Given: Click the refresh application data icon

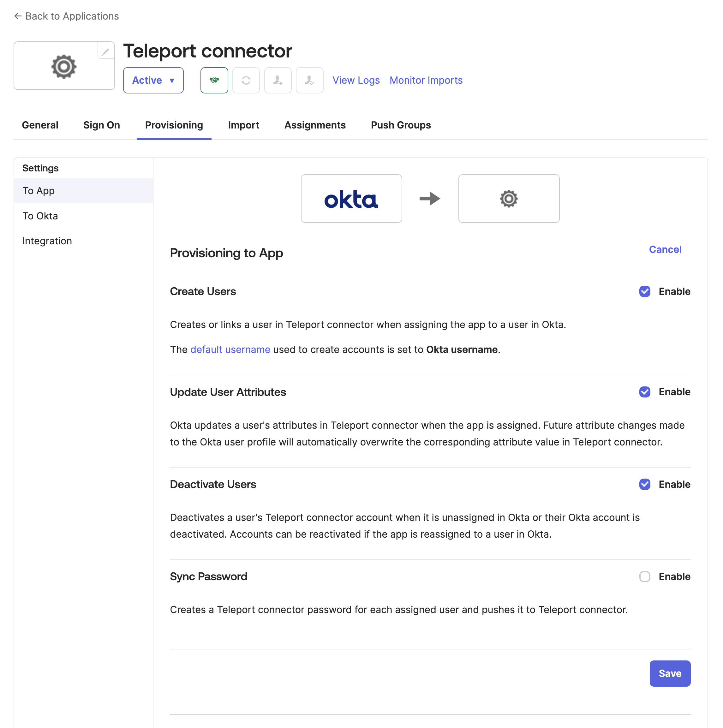Looking at the screenshot, I should coord(246,80).
